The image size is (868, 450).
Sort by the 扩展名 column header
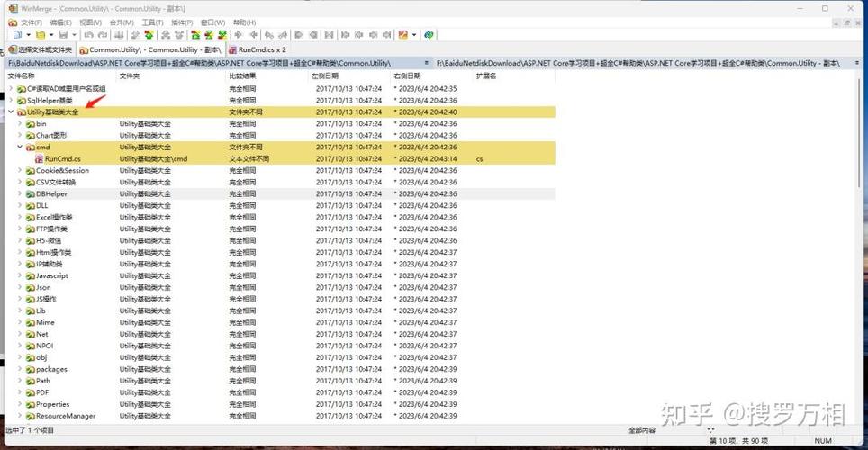pos(514,76)
